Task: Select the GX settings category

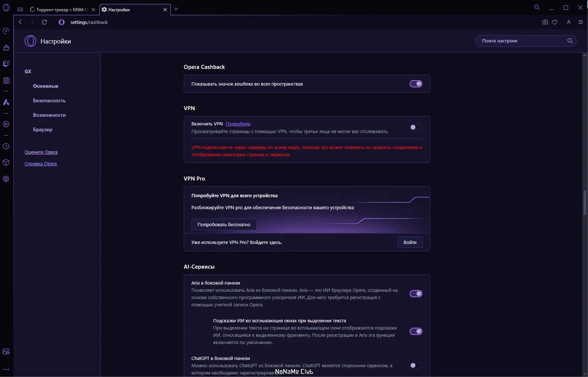Action: (28, 71)
